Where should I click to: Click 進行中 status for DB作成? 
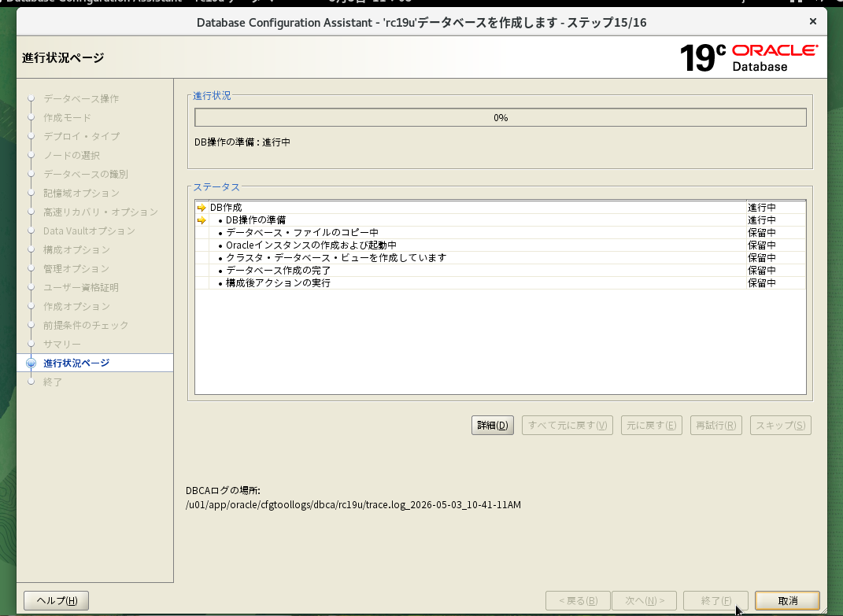762,208
